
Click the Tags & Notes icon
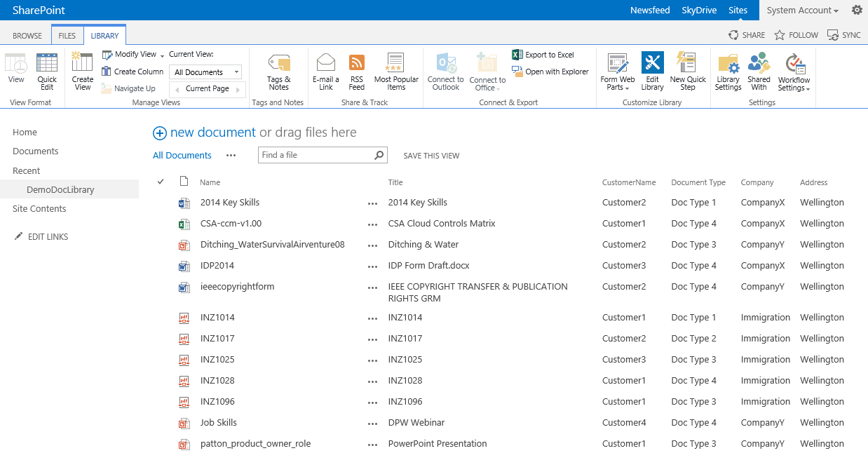coord(278,72)
